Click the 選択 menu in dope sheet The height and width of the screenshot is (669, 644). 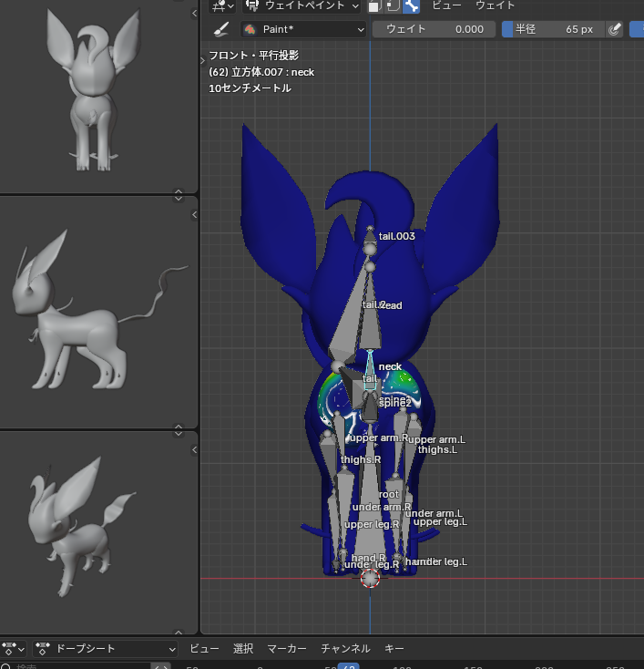point(243,649)
